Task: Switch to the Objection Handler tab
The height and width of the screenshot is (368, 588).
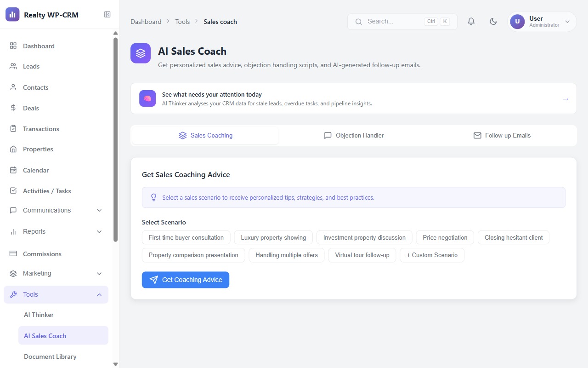Action: point(354,136)
